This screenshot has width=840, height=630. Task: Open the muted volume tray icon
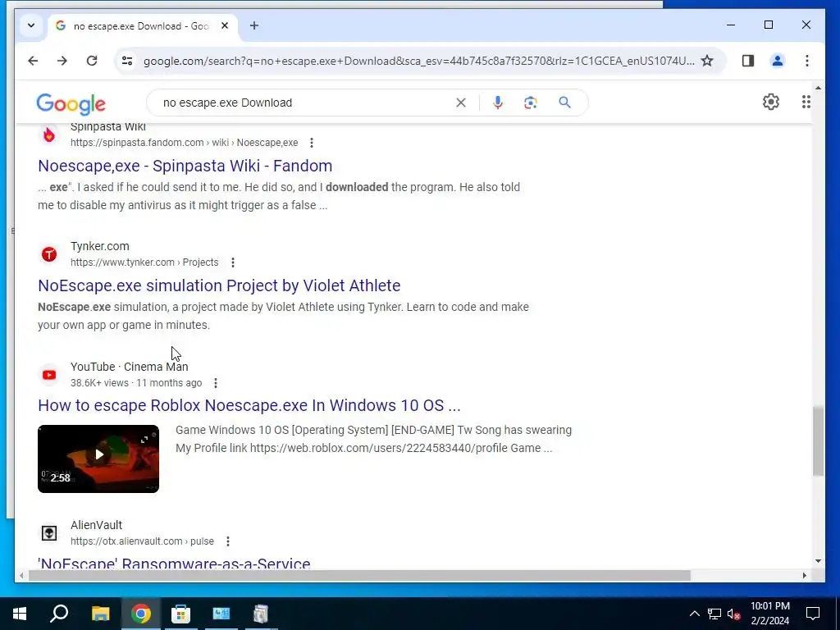pyautogui.click(x=734, y=614)
